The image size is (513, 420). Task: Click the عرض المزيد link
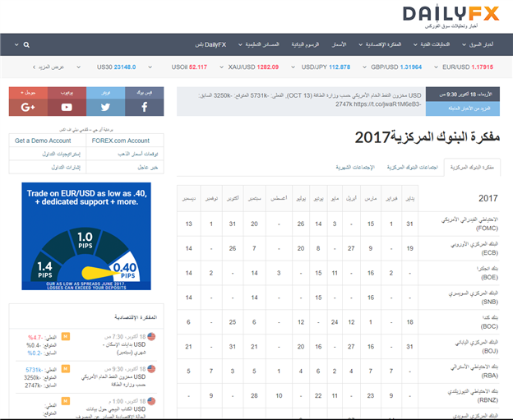(49, 67)
